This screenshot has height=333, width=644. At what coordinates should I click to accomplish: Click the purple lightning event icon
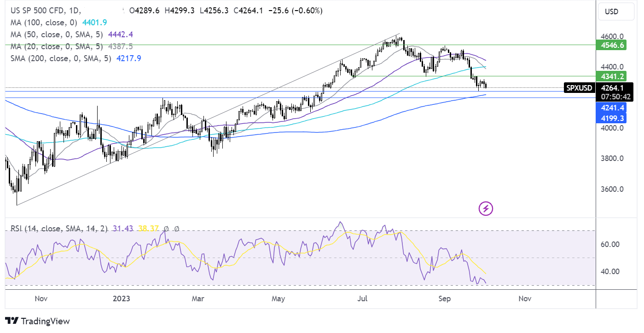pos(486,209)
